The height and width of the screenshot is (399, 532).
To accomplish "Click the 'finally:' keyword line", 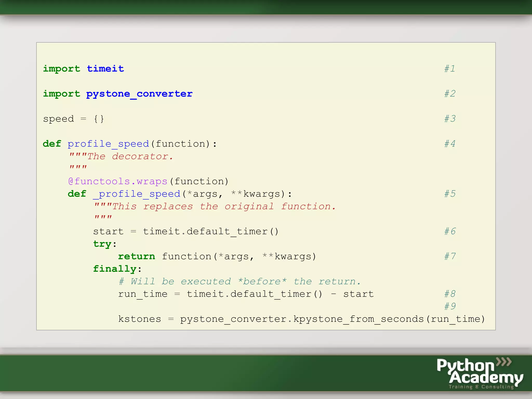I will pyautogui.click(x=117, y=269).
